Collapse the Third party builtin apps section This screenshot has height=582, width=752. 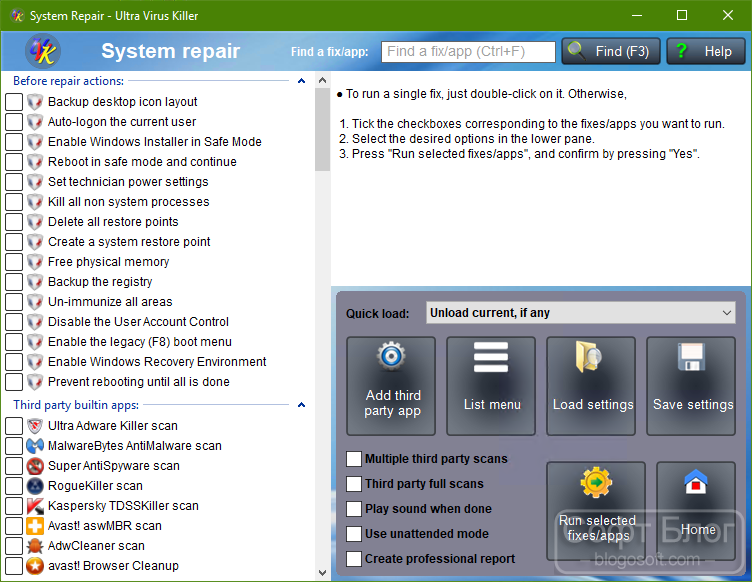301,405
